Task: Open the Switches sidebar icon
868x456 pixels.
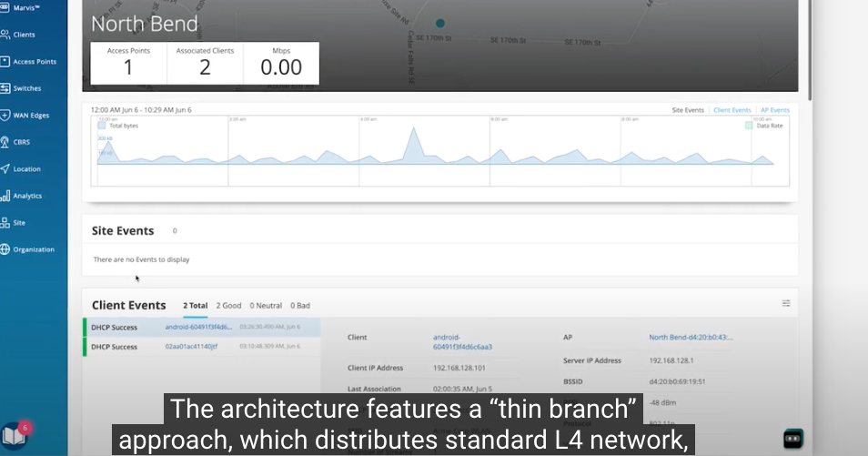Action: (x=5, y=88)
